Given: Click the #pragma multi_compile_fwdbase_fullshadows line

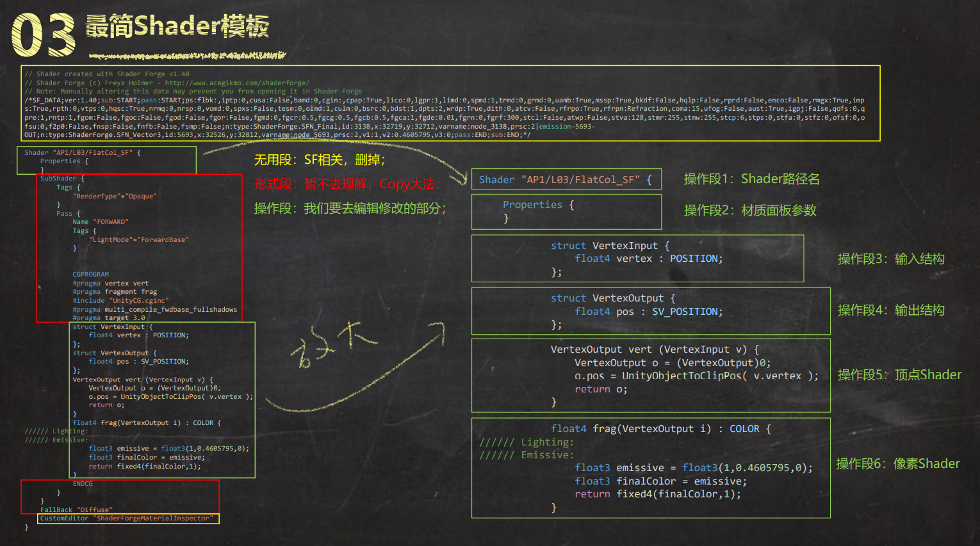Looking at the screenshot, I should coord(154,310).
